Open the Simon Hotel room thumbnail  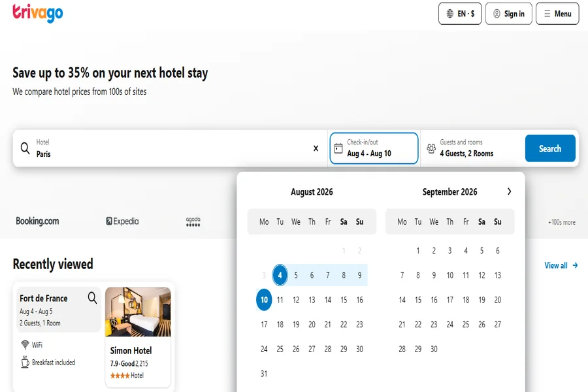[138, 312]
